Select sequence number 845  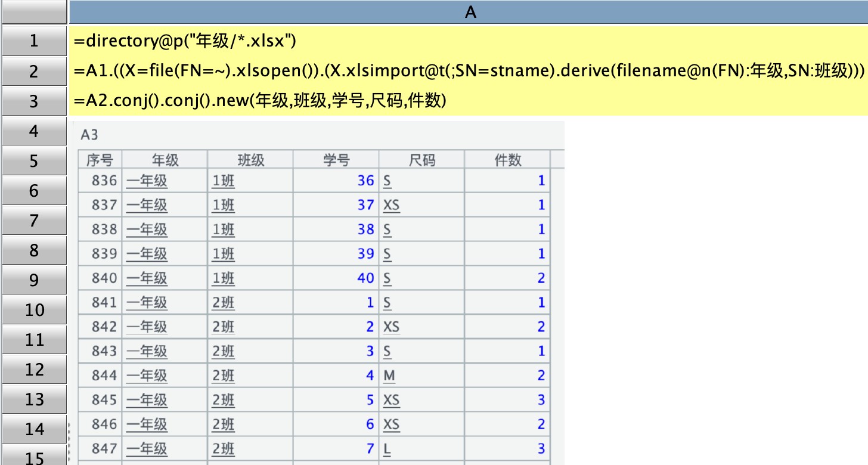(104, 400)
